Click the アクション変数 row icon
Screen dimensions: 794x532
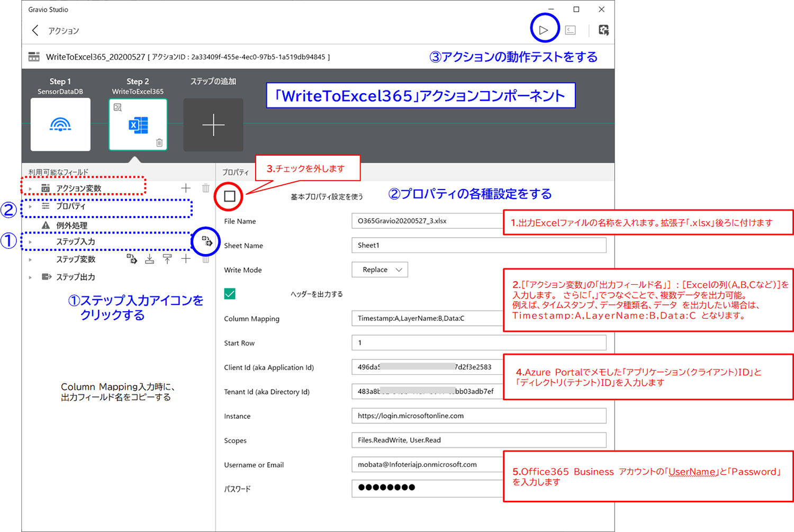pos(46,188)
